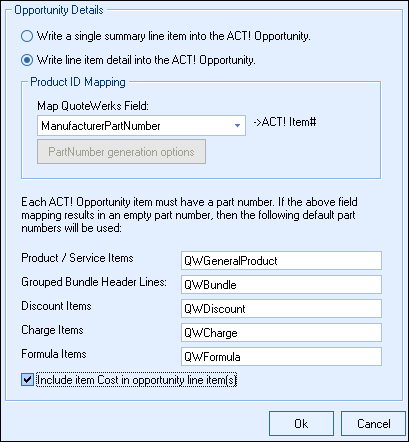This screenshot has height=442, width=409.
Task: Select the single summary line item radio button
Action: 27,36
